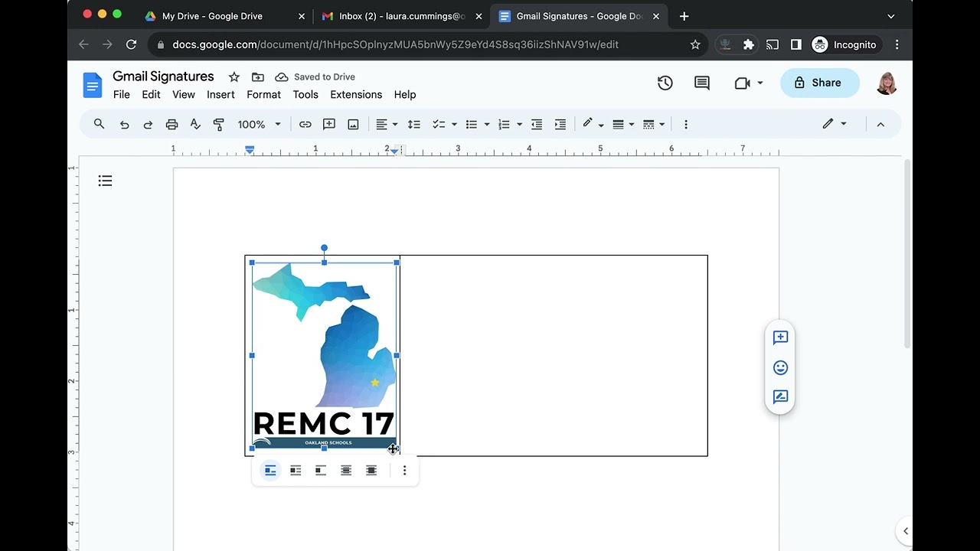Click the browser address bar URL
This screenshot has width=980, height=551.
395,44
